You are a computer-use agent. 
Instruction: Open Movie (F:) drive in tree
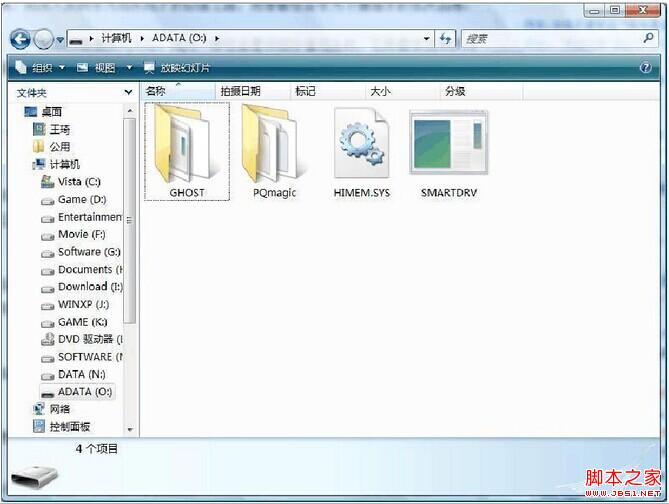click(81, 234)
